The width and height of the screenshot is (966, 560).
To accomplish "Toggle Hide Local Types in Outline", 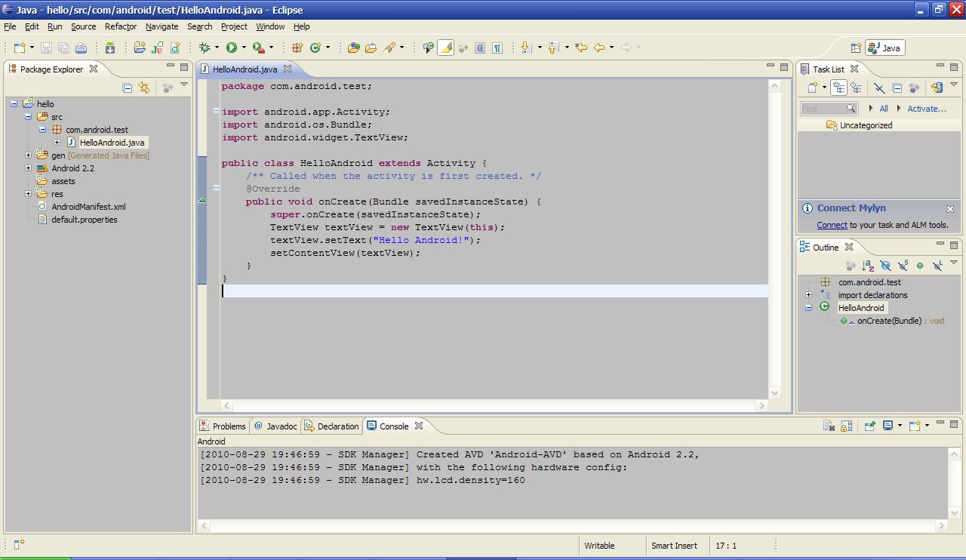I will (937, 266).
